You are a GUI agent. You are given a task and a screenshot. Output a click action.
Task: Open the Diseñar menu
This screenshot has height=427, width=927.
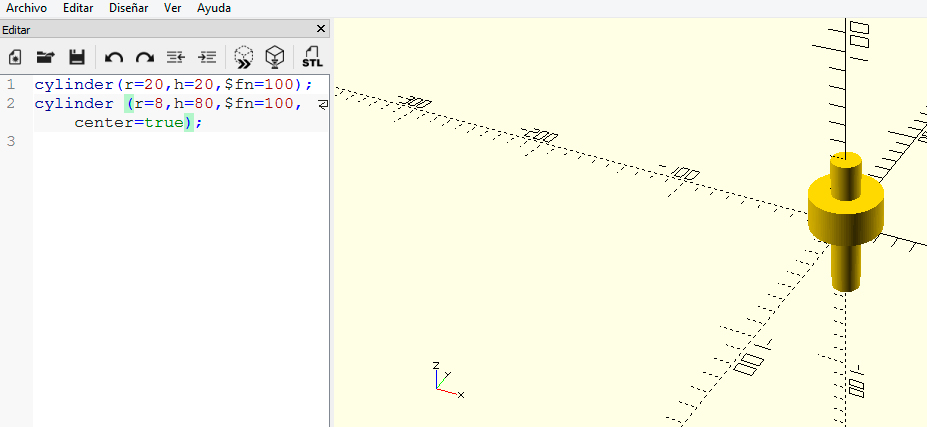(x=128, y=8)
